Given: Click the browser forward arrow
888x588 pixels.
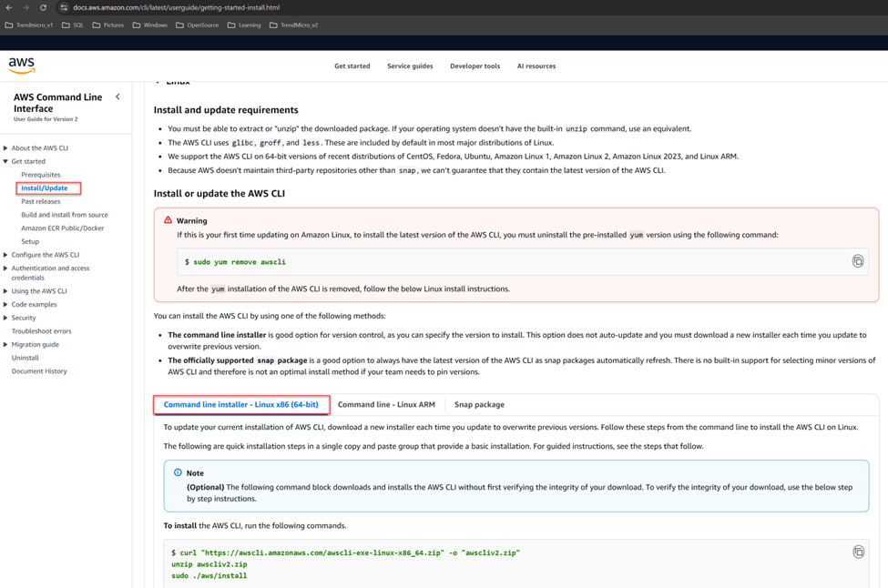Looking at the screenshot, I should [x=26, y=7].
